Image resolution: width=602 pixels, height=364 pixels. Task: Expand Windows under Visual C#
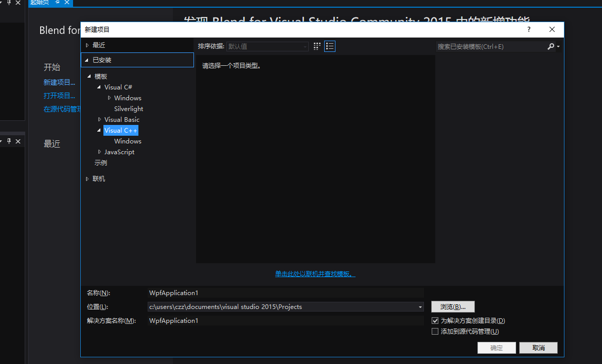point(109,98)
